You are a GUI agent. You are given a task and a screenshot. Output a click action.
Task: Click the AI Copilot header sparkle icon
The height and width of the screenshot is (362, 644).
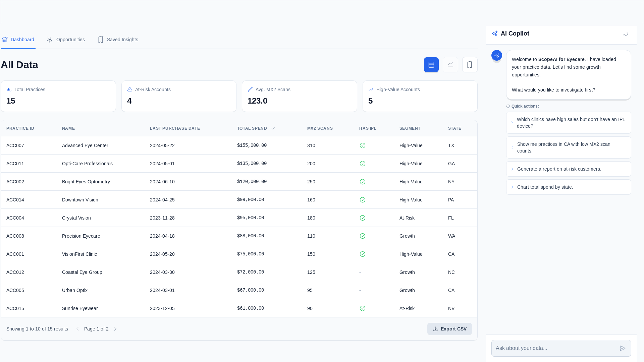pos(495,34)
